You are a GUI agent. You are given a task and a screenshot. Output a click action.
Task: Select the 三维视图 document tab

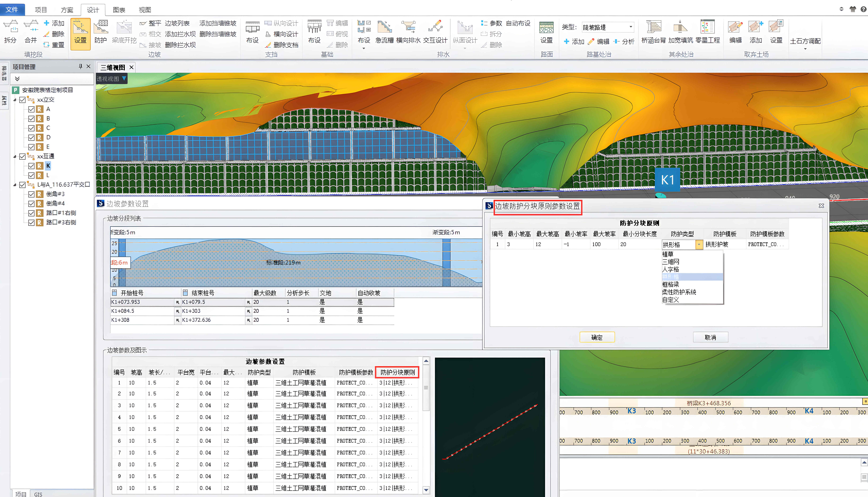pyautogui.click(x=113, y=68)
